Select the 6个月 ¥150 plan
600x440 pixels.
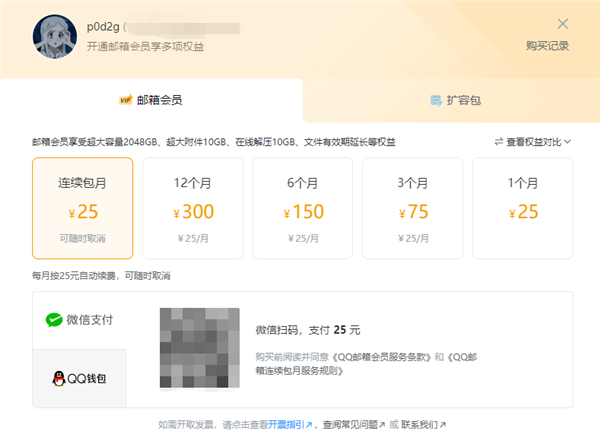pos(302,208)
